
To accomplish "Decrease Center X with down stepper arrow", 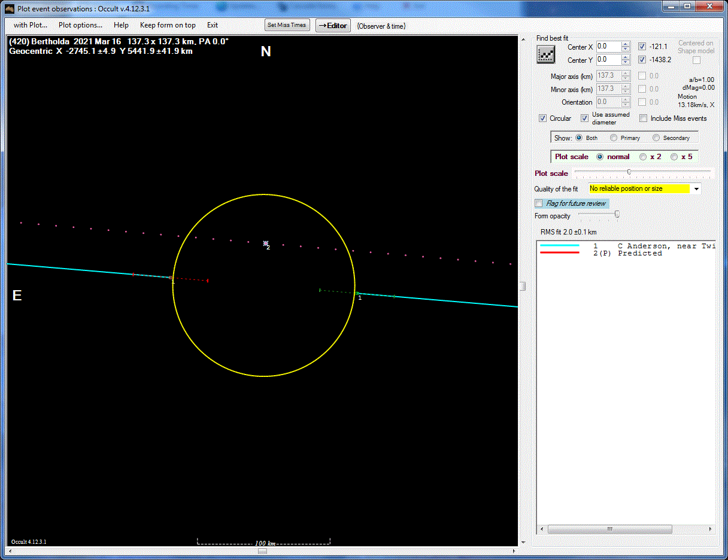I will [626, 49].
